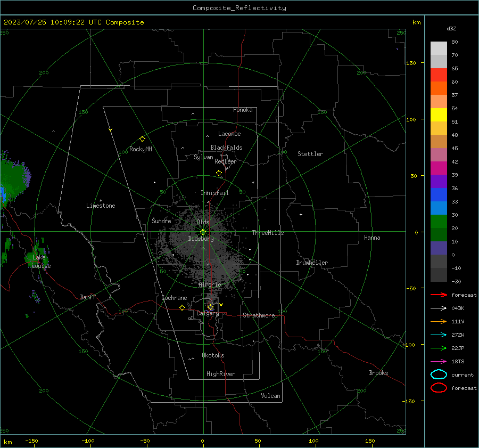Select the orange 57-60 dBZ swatch
The height and width of the screenshot is (448, 479).
439,88
